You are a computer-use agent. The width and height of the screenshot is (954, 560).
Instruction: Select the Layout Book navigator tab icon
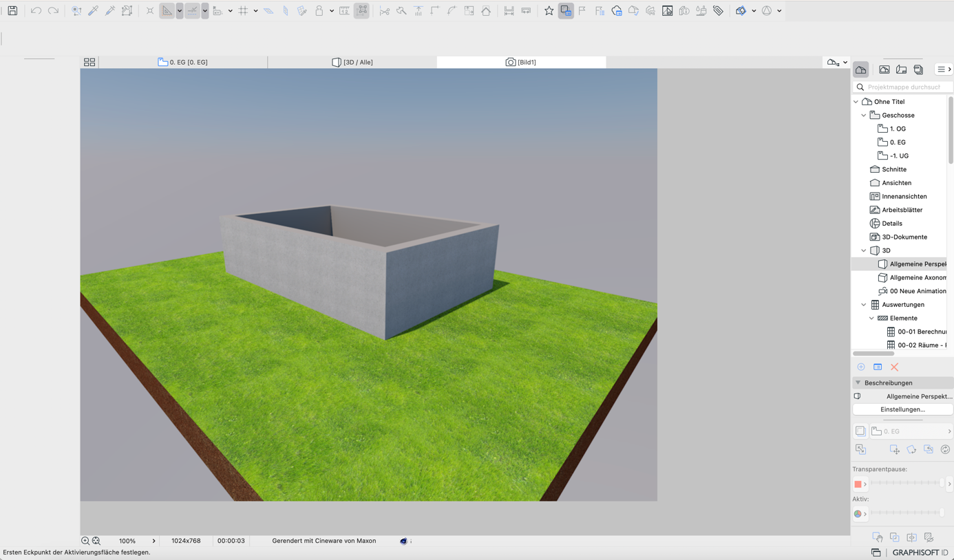[901, 69]
